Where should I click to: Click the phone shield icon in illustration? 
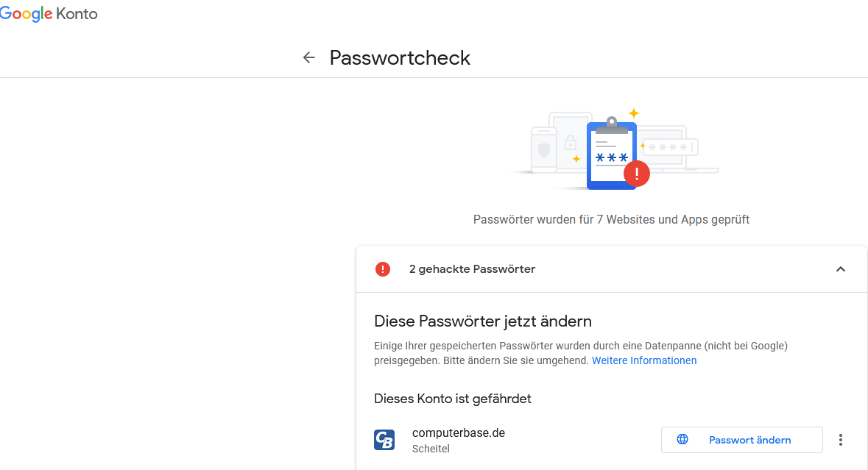[544, 150]
